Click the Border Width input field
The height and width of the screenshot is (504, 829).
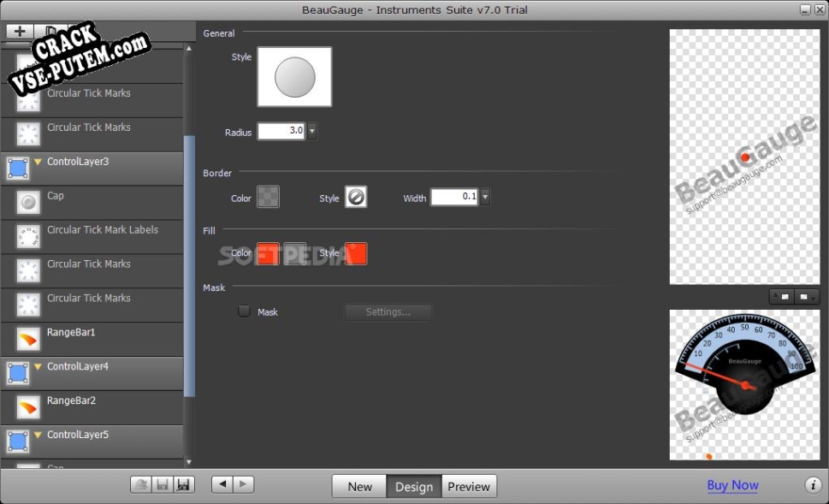[x=454, y=197]
